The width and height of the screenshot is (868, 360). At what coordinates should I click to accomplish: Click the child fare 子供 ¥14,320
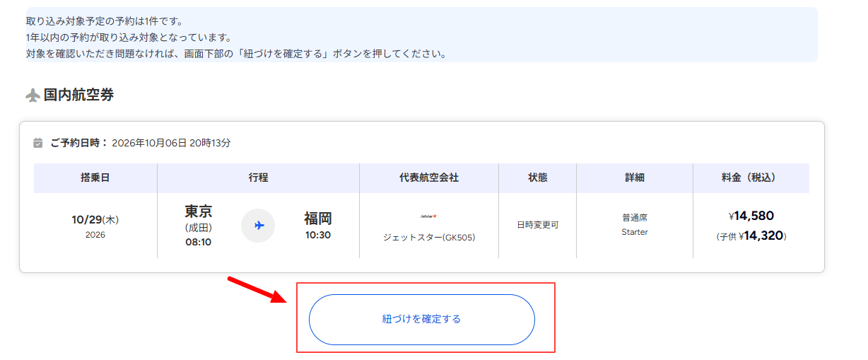[x=751, y=236]
